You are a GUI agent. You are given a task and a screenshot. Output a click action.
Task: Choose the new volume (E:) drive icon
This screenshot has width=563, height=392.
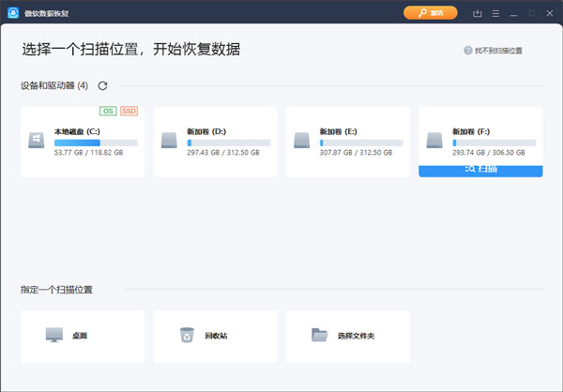point(302,141)
